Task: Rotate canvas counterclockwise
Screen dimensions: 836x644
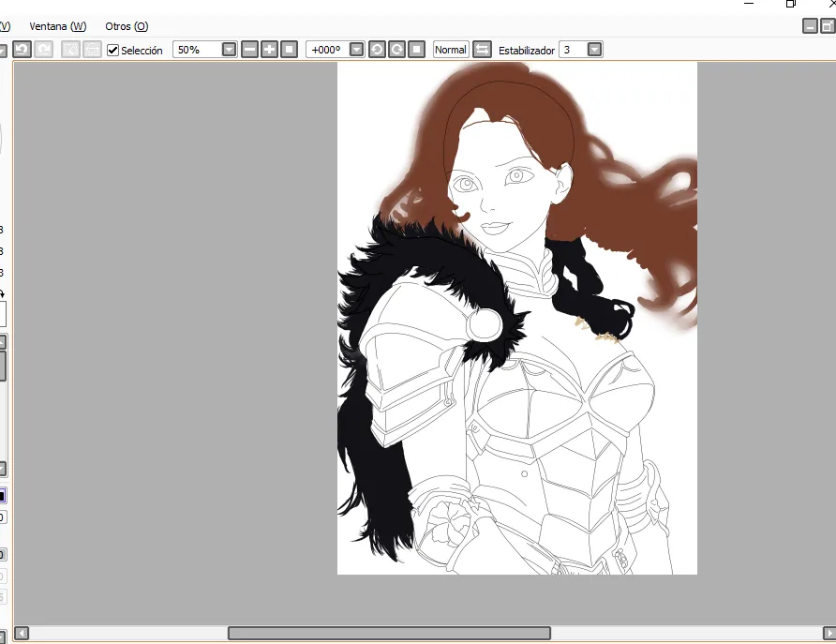Action: [x=377, y=50]
